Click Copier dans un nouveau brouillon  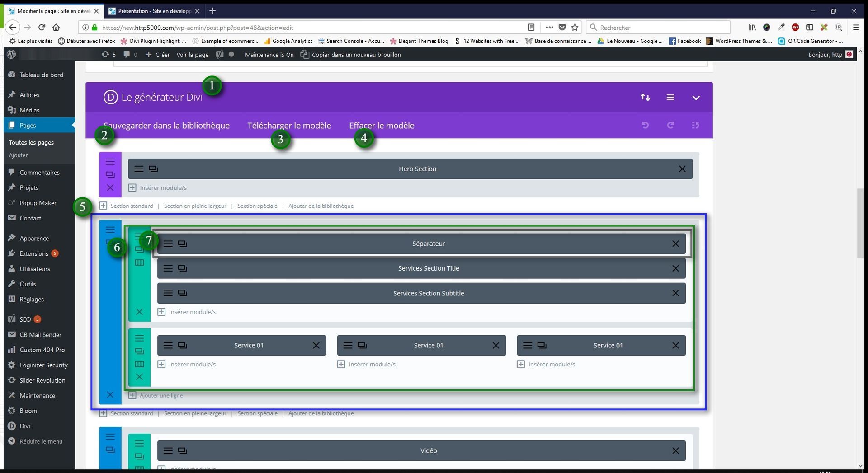coord(351,55)
